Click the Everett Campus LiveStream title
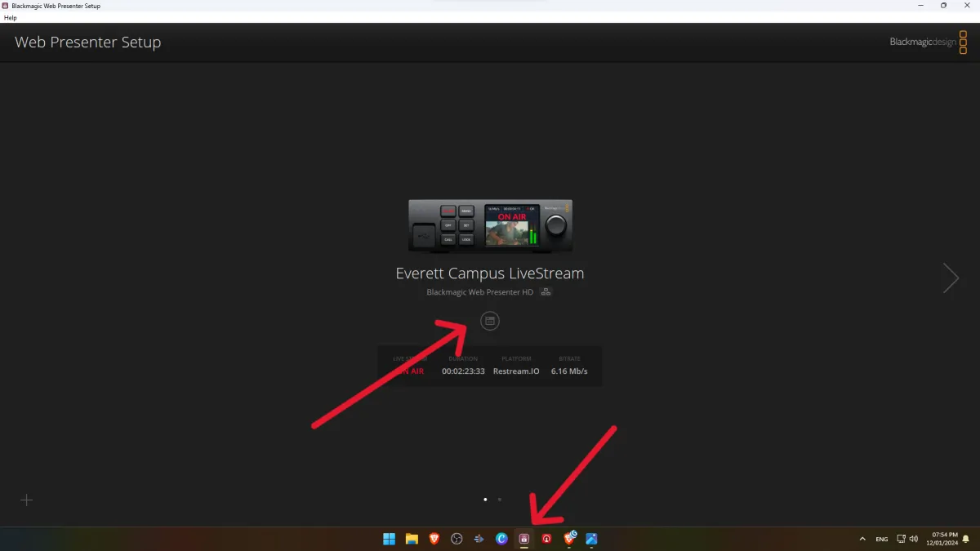 (490, 273)
